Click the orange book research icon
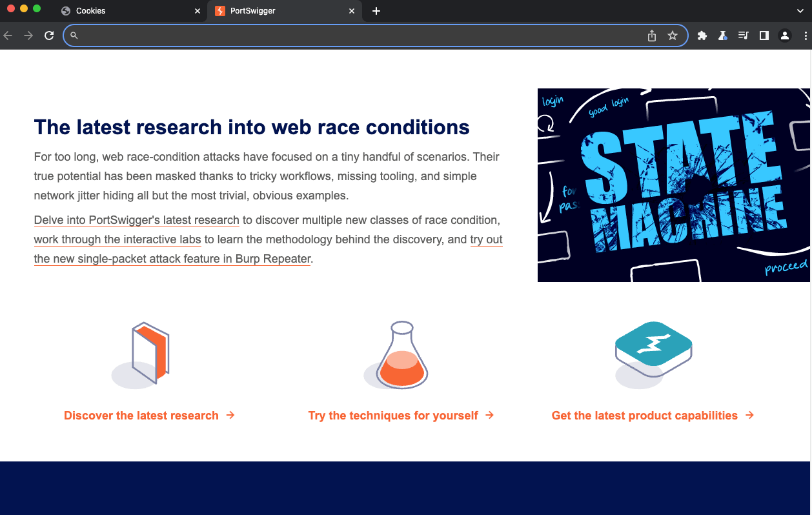 tap(141, 355)
